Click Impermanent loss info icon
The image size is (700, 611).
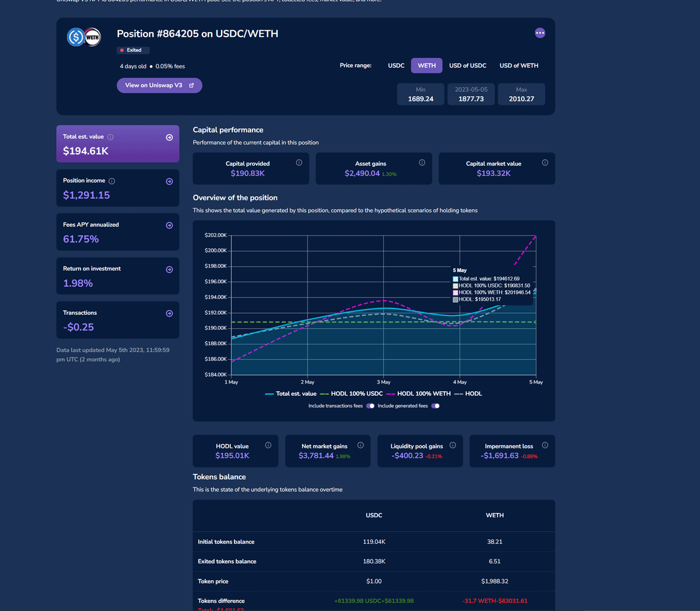click(x=545, y=445)
